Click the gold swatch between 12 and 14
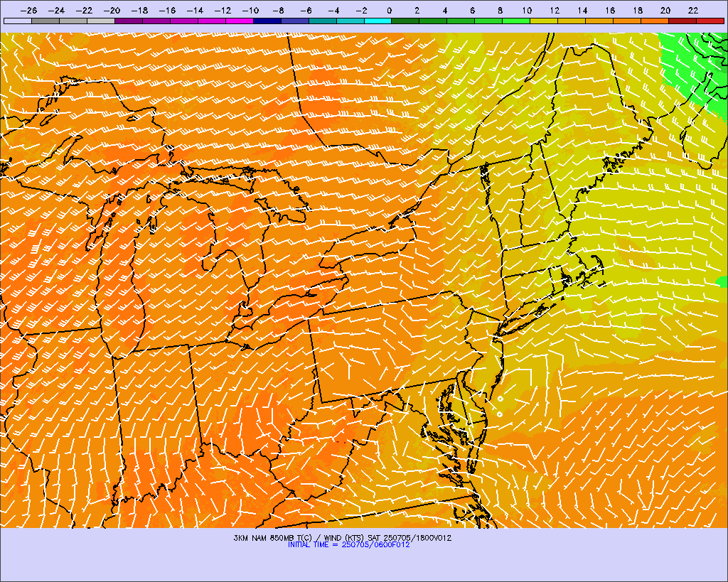728x582 pixels. click(572, 21)
